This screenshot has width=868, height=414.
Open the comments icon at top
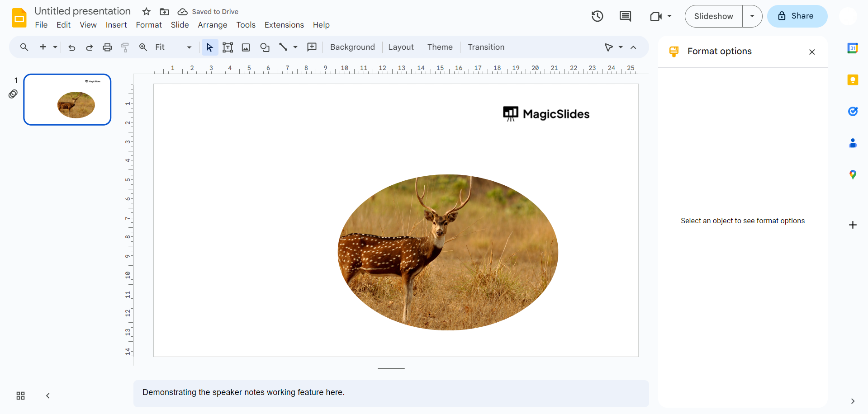click(625, 16)
